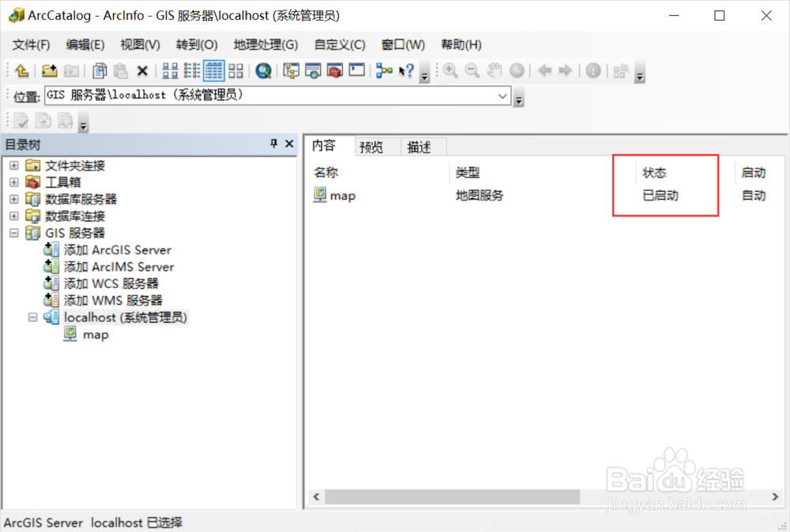The image size is (790, 532).
Task: Select the Zoom Out tool
Action: (x=472, y=71)
